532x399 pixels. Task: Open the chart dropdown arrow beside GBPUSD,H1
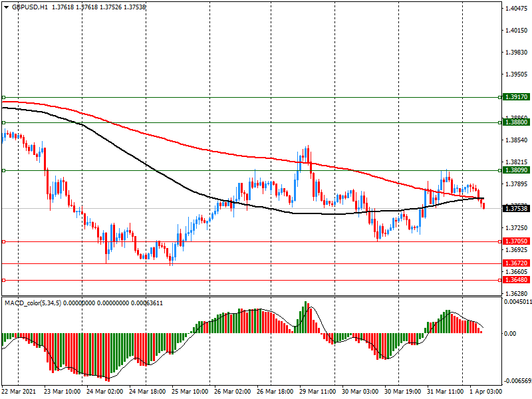pos(5,7)
